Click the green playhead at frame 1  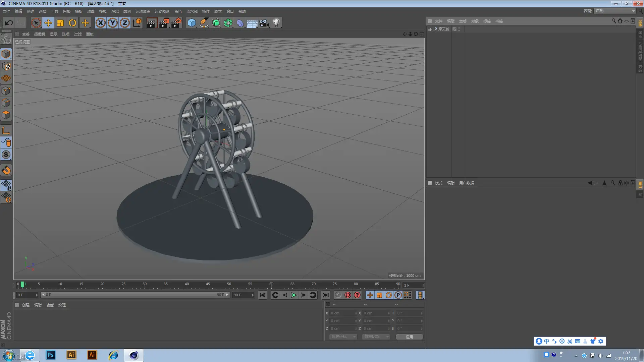point(22,285)
